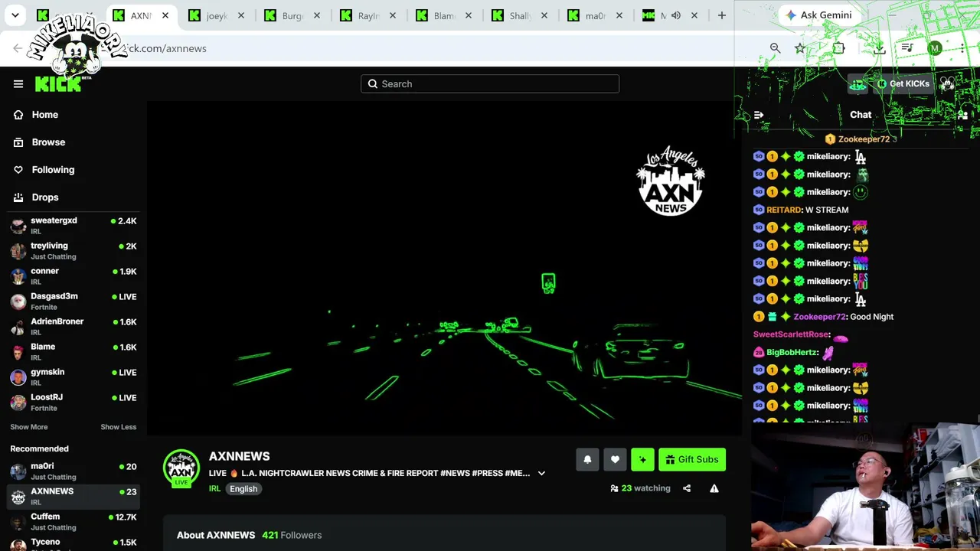The width and height of the screenshot is (980, 551).
Task: Open Dasgasd3m Fortnite stream in the sidebar
Action: (73, 301)
